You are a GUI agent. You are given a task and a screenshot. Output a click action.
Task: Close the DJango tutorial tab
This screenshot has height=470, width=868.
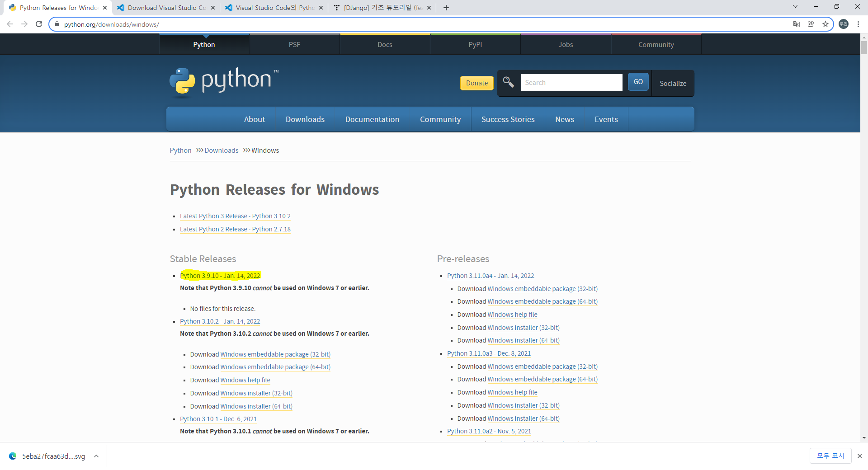429,8
